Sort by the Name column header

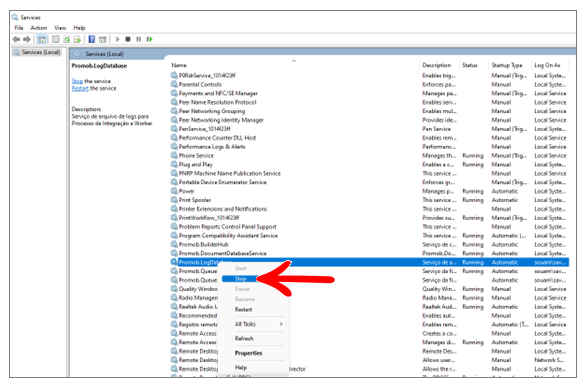coord(179,65)
